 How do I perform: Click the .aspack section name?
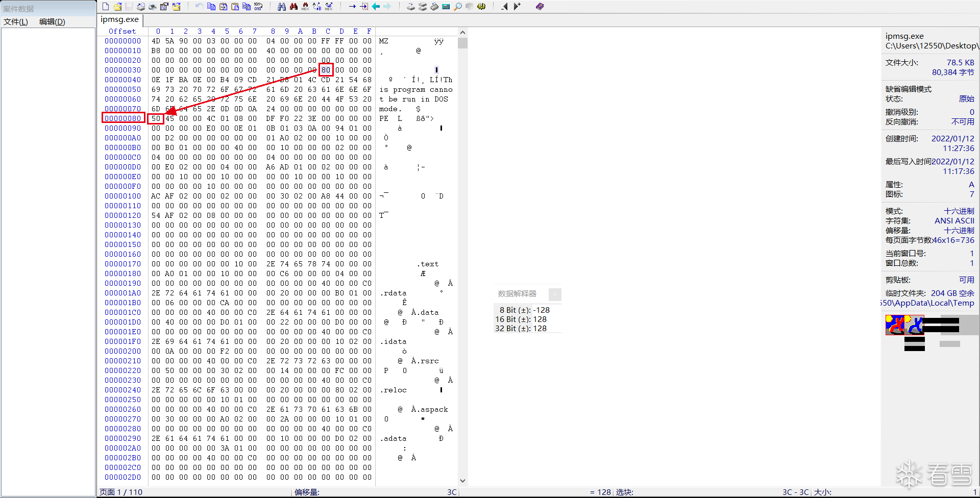coord(432,409)
